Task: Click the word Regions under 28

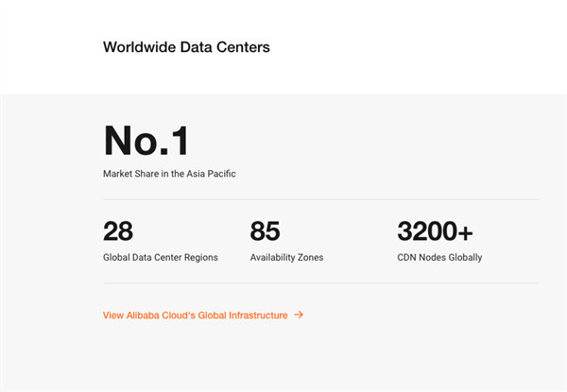Action: point(200,257)
